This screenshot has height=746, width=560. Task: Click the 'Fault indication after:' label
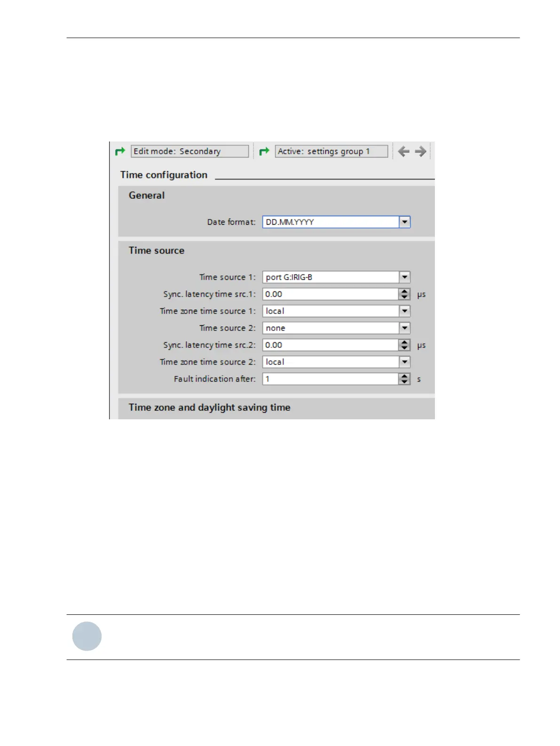pos(215,379)
